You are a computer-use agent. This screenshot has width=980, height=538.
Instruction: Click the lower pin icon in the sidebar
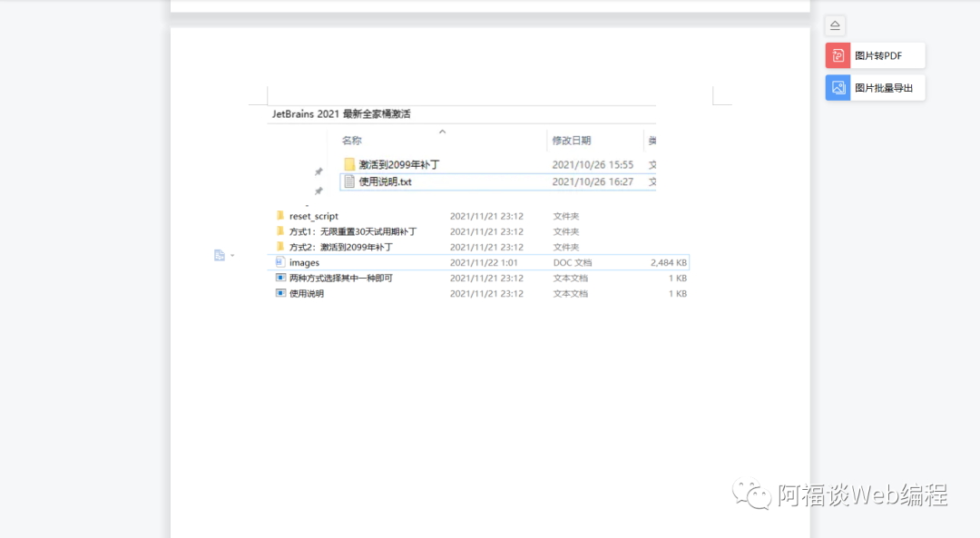point(318,191)
